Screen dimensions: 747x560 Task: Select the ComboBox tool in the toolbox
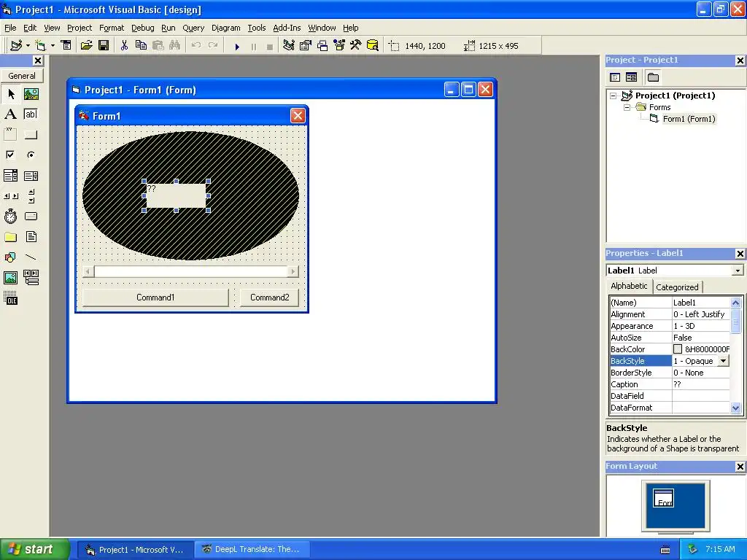pyautogui.click(x=10, y=176)
